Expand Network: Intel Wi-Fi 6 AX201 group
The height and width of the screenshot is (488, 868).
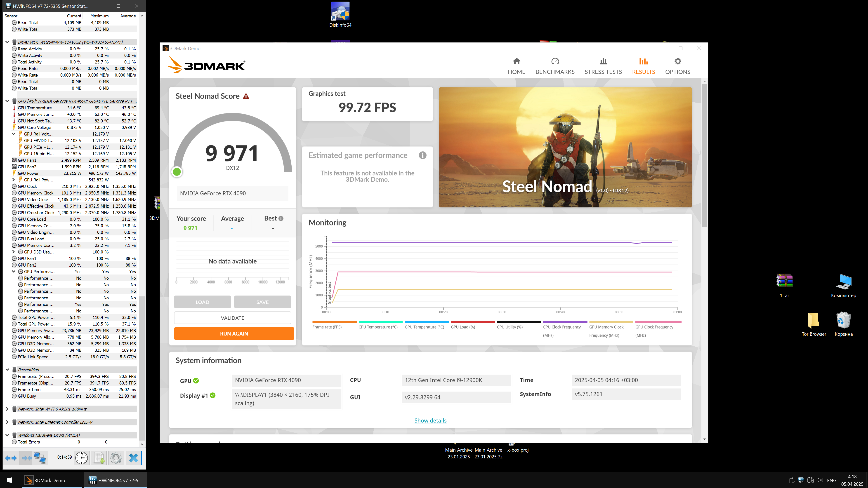[x=7, y=409]
